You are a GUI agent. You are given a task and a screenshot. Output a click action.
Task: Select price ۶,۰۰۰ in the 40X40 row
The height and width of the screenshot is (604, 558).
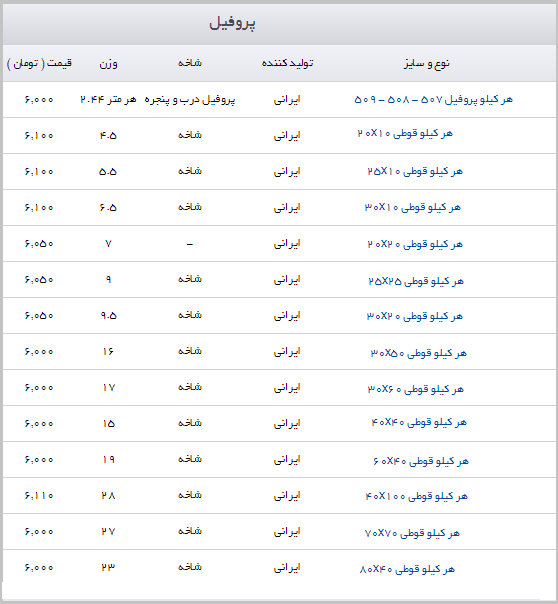39,424
